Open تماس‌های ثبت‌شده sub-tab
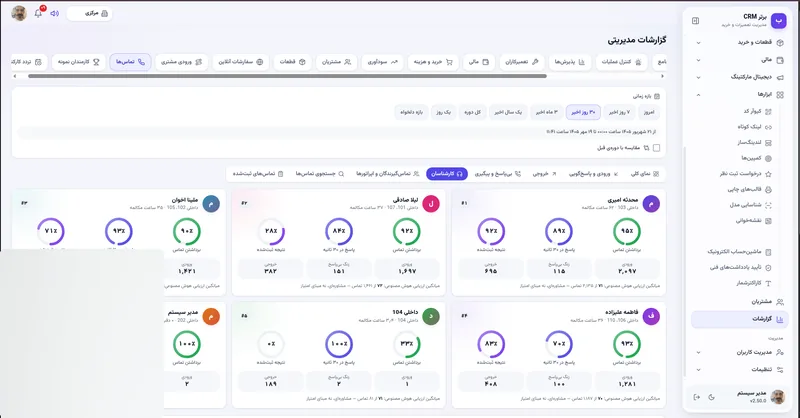Image resolution: width=800 pixels, height=418 pixels. (x=258, y=174)
